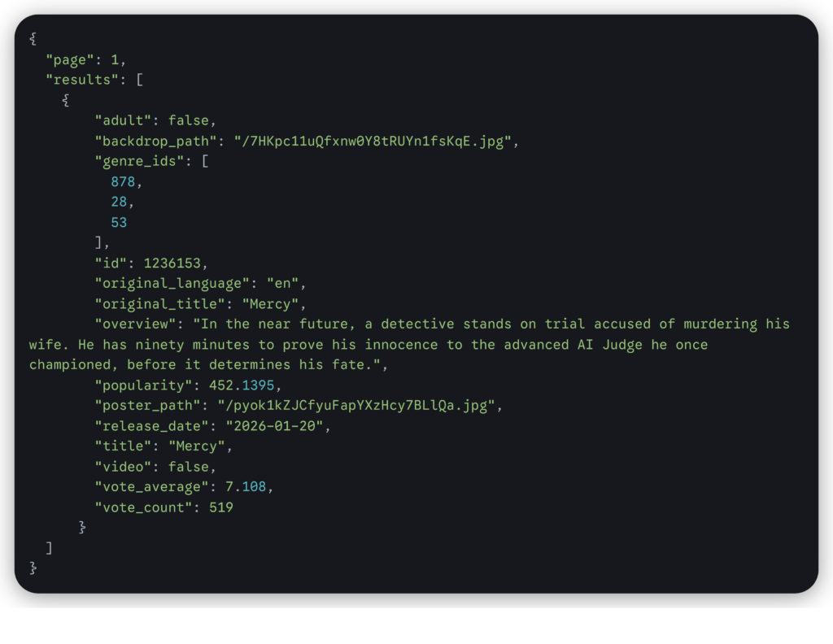Select genre ID 878
The height and width of the screenshot is (644, 833).
click(123, 181)
